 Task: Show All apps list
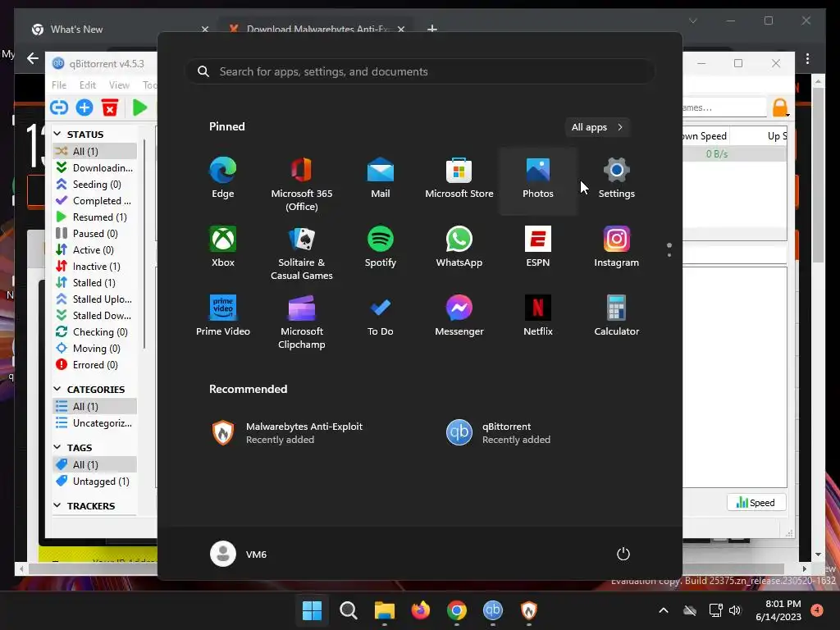point(597,127)
